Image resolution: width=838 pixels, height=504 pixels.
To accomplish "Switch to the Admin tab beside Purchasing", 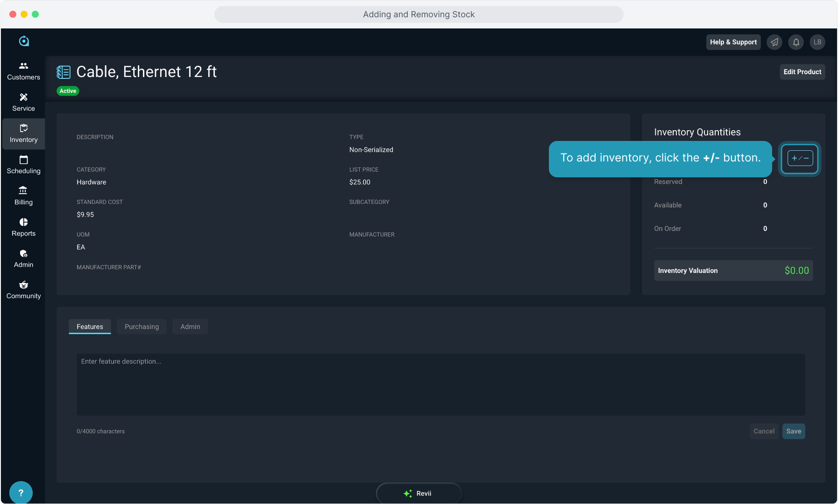I will click(x=190, y=327).
